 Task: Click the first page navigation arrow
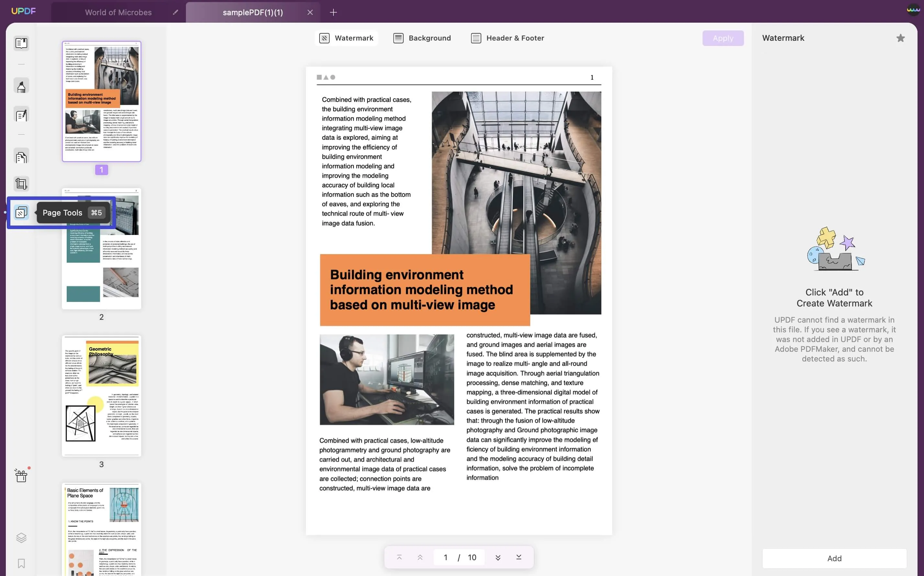click(398, 558)
